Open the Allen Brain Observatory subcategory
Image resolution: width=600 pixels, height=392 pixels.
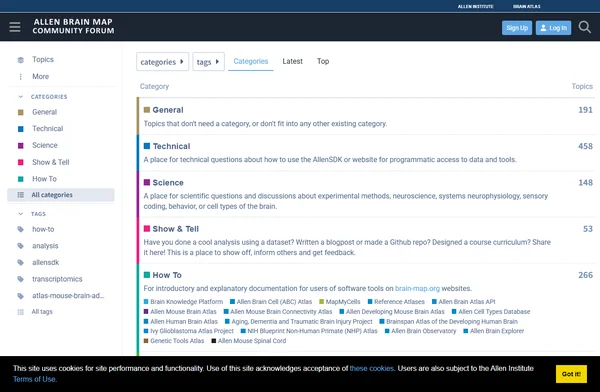tap(420, 331)
